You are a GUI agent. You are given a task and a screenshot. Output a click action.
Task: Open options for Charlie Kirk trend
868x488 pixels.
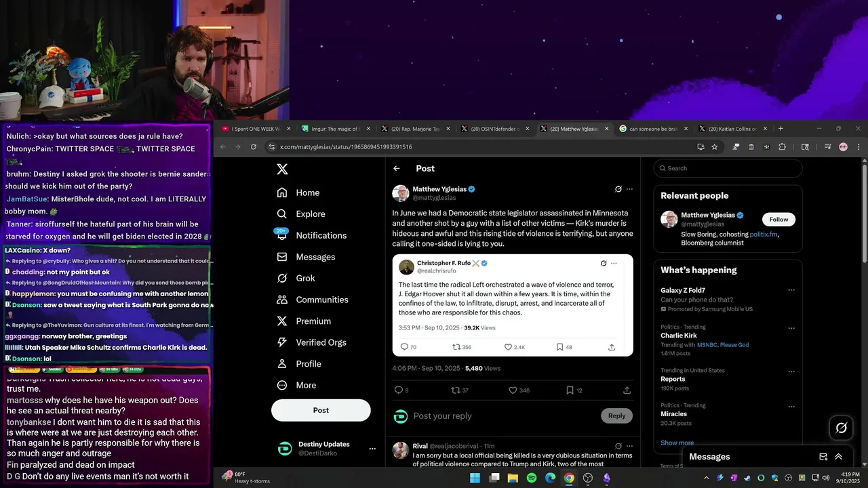point(791,327)
